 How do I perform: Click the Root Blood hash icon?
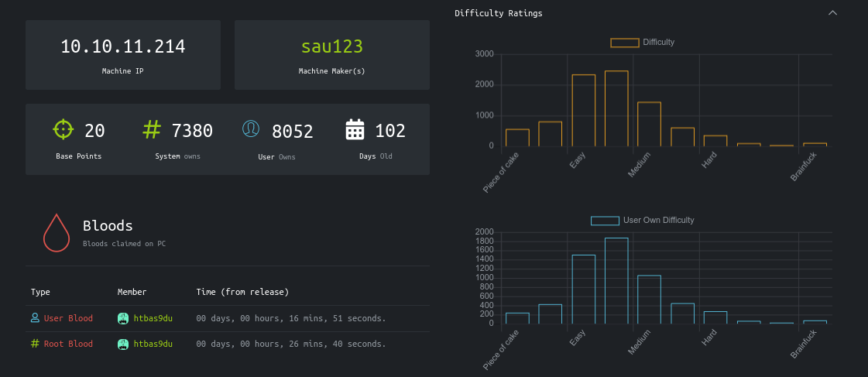point(35,344)
